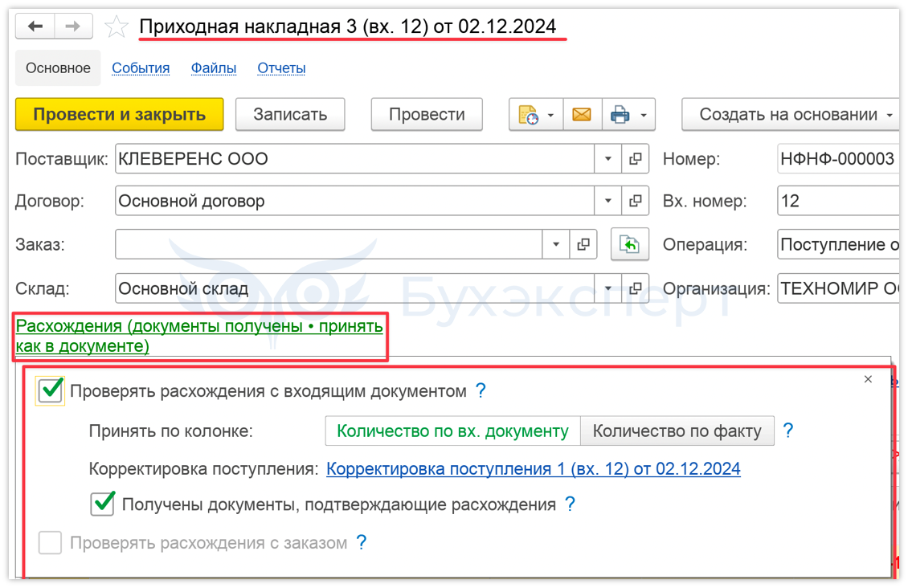Click the Провести button
Image resolution: width=908 pixels, height=588 pixels.
(427, 115)
